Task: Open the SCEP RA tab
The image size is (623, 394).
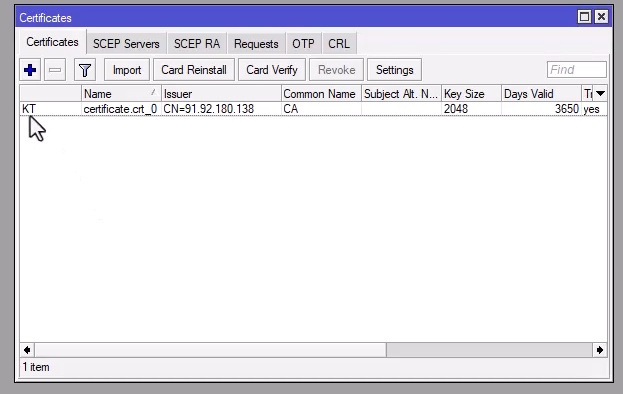Action: pos(197,43)
